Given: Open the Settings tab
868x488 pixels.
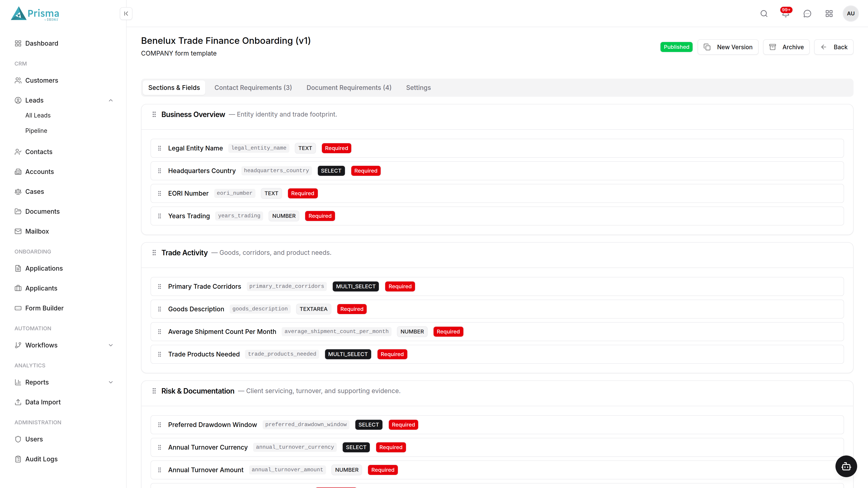Looking at the screenshot, I should [x=418, y=88].
